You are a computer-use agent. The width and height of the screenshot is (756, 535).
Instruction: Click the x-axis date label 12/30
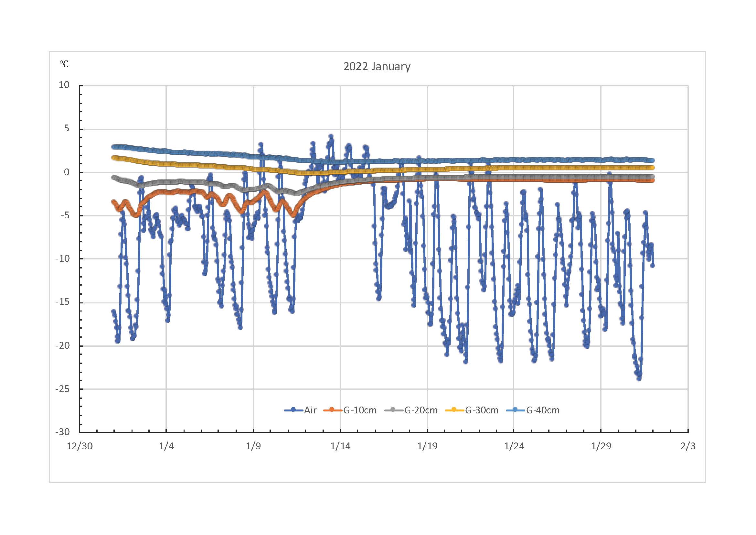80,446
